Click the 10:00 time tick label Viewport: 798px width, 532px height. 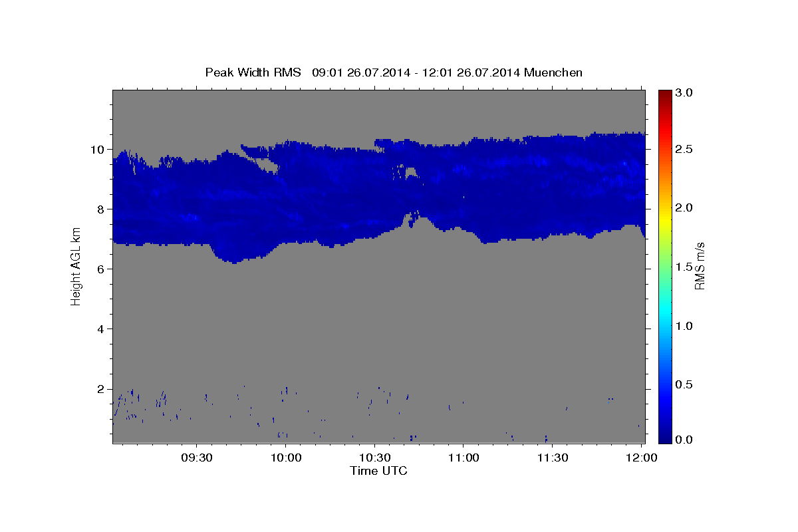(x=286, y=458)
